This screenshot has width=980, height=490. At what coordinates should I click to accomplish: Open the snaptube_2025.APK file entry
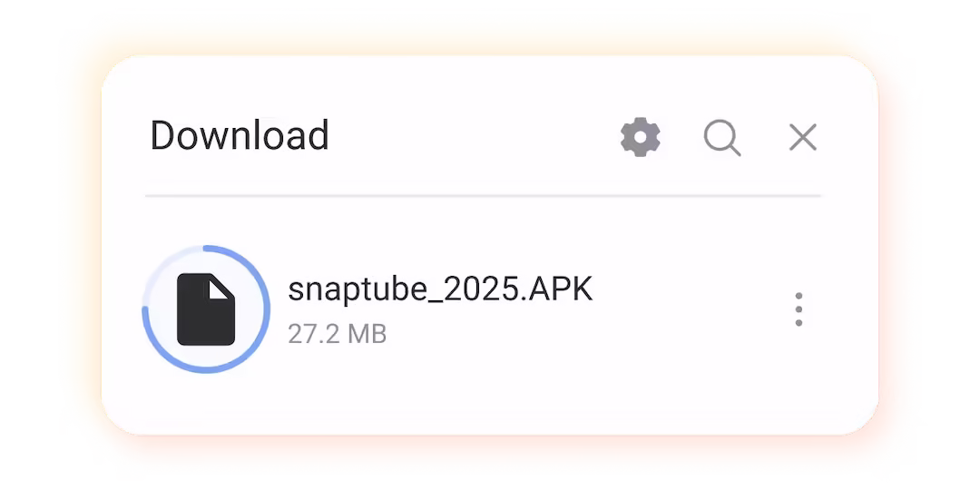click(x=483, y=309)
